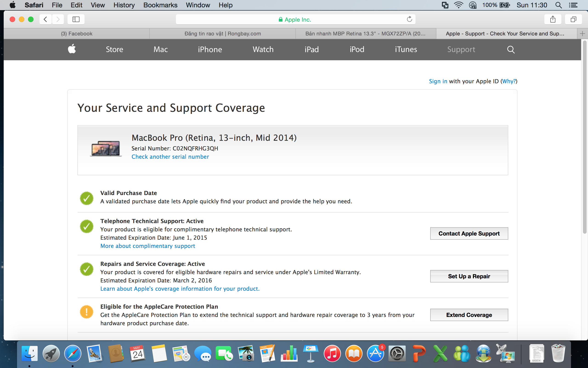588x368 pixels.
Task: Click the MacBook Pro product thumbnail
Action: coord(106,149)
